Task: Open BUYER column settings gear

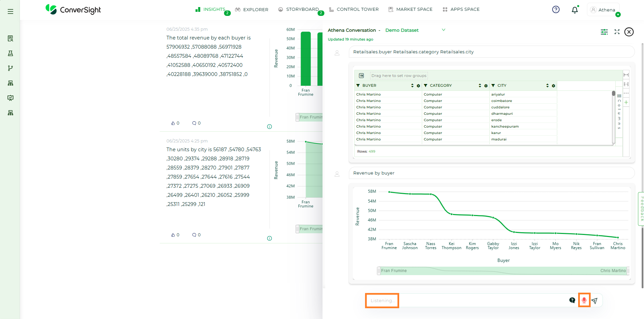Action: (418, 86)
